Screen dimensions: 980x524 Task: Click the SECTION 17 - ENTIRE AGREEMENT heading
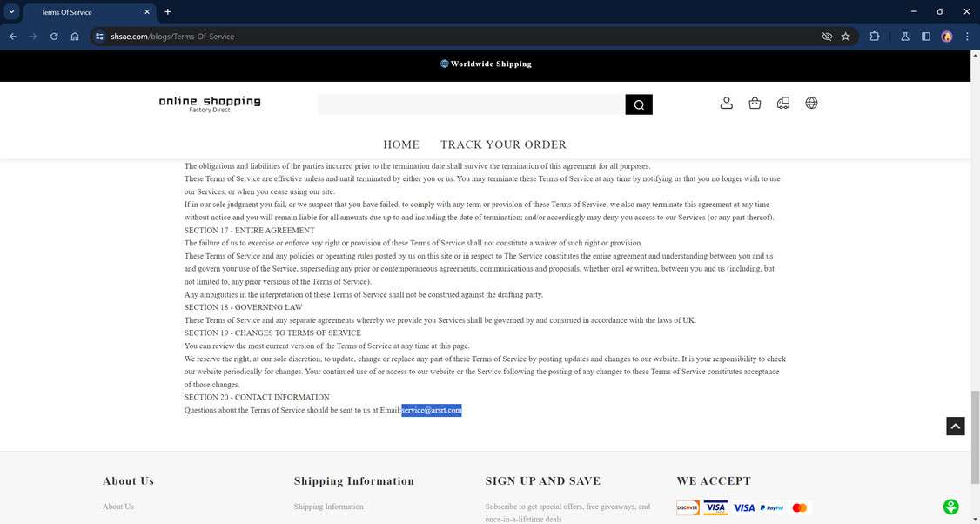tap(250, 230)
